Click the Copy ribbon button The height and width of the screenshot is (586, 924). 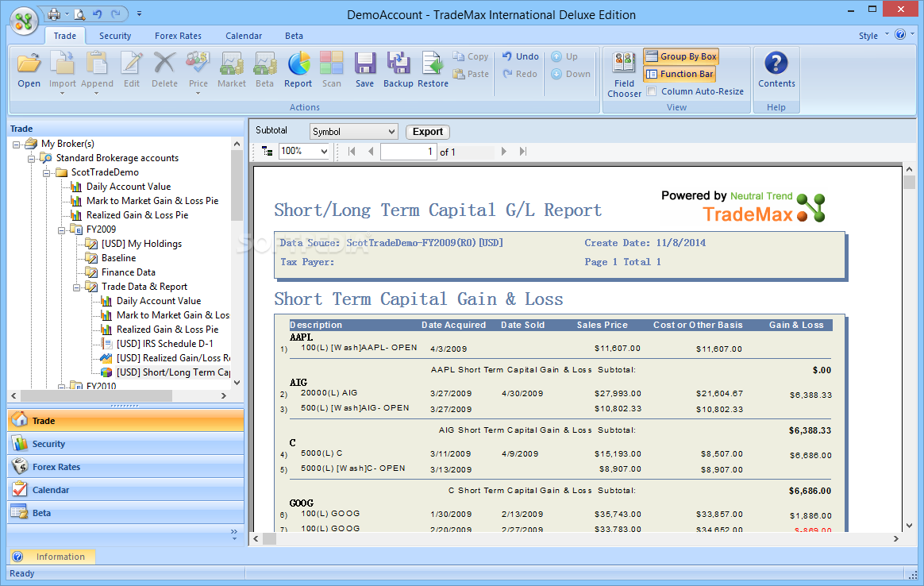point(471,56)
